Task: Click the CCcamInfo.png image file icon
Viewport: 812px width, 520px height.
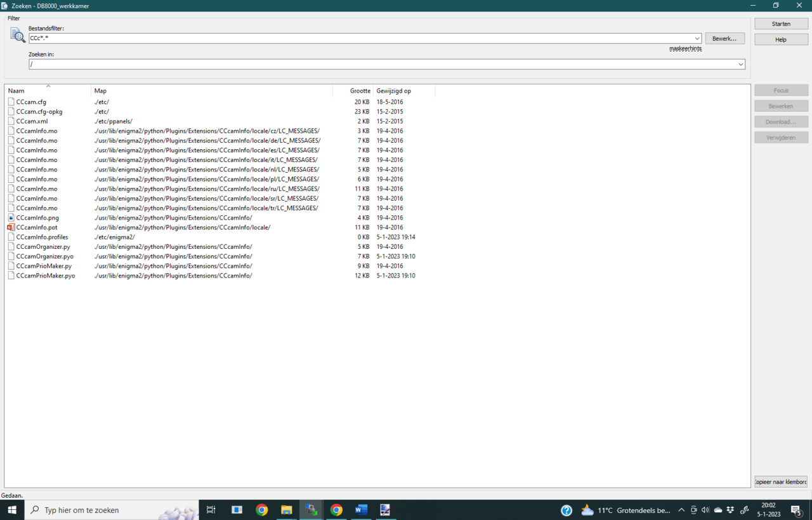Action: 11,218
